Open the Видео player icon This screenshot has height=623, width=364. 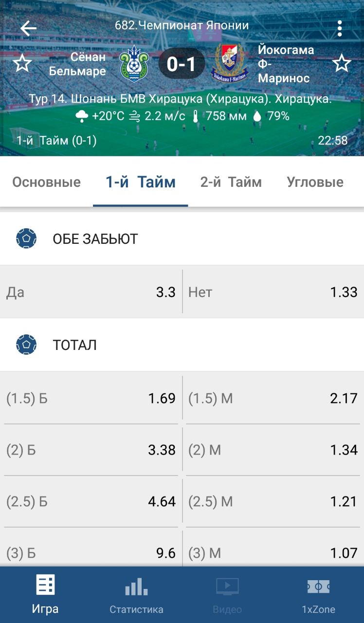click(x=227, y=586)
